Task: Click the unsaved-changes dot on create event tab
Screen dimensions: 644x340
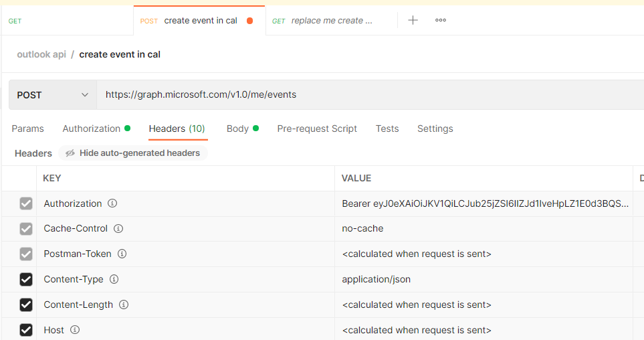Action: [249, 21]
